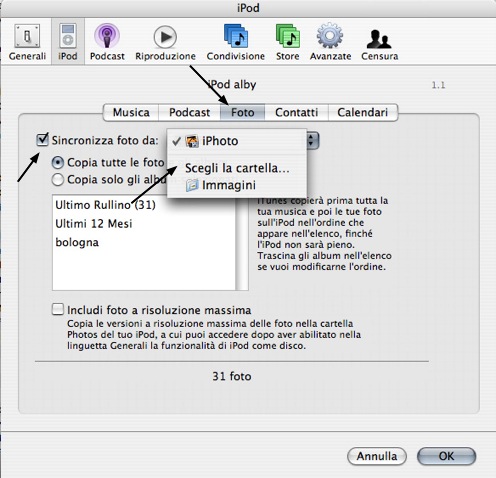Open the Censura parental controls
496x478 pixels.
pos(379,42)
